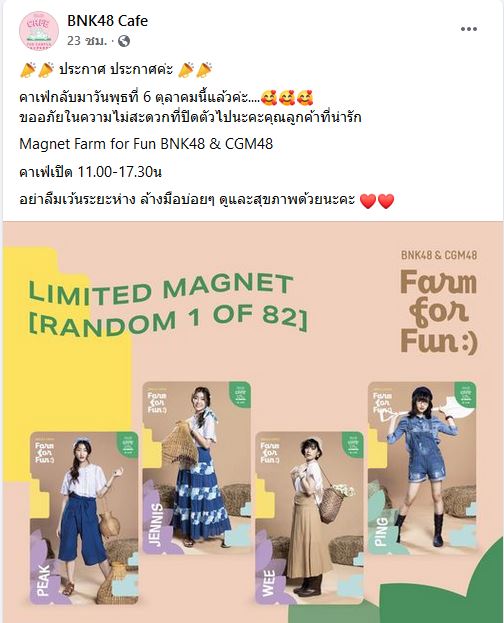Click the BNK48 Cafe page name
This screenshot has width=504, height=623.
tap(107, 21)
